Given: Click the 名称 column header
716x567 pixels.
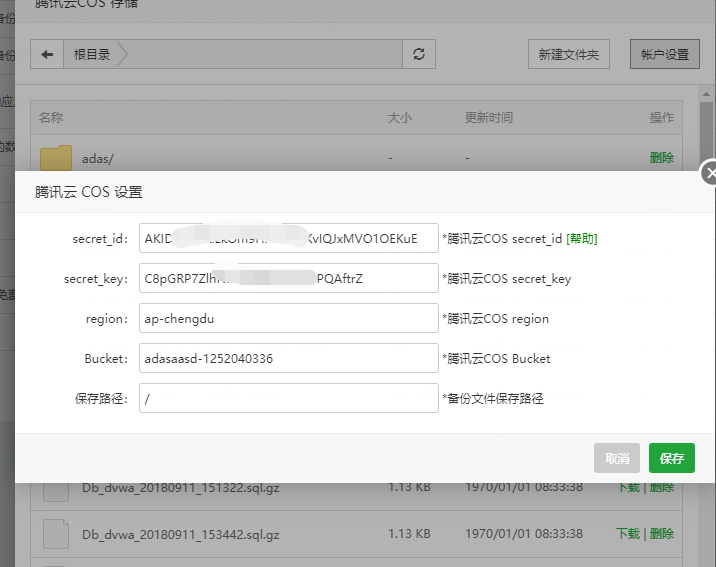Looking at the screenshot, I should tap(51, 118).
